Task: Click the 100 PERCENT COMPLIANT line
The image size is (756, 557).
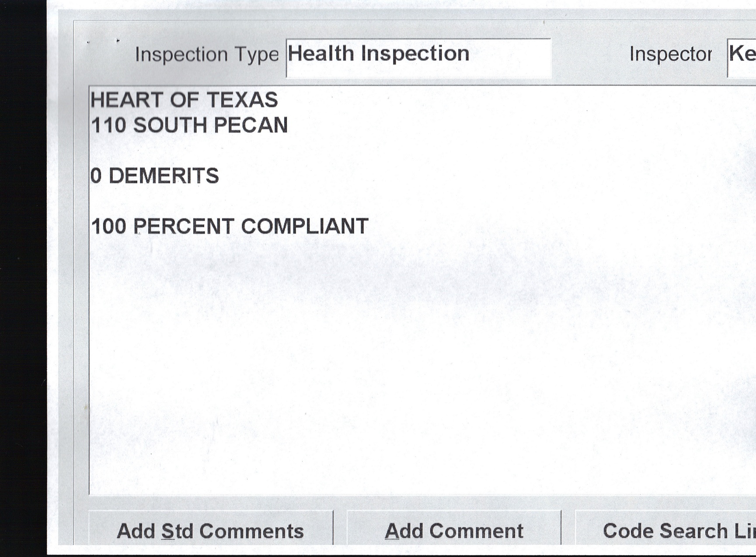Action: [x=230, y=226]
